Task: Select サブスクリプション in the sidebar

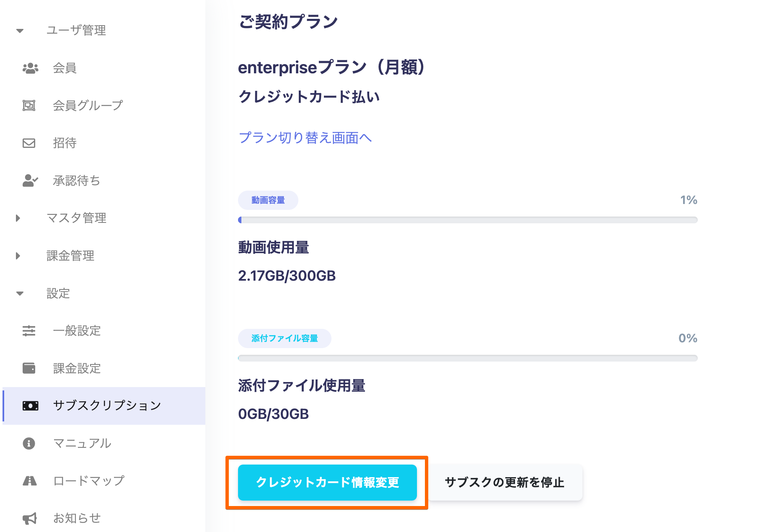Action: (x=107, y=405)
